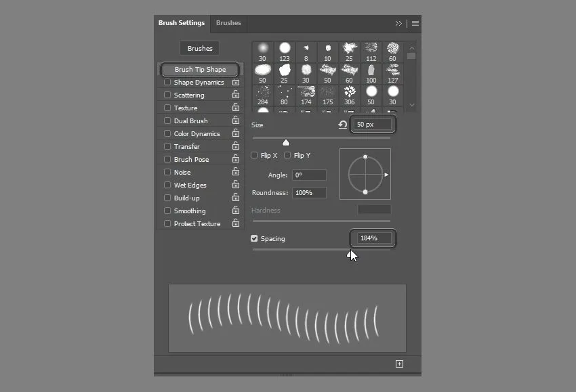Viewport: 576px width, 392px height.
Task: Select the Brush Tip Shape option
Action: pos(200,70)
